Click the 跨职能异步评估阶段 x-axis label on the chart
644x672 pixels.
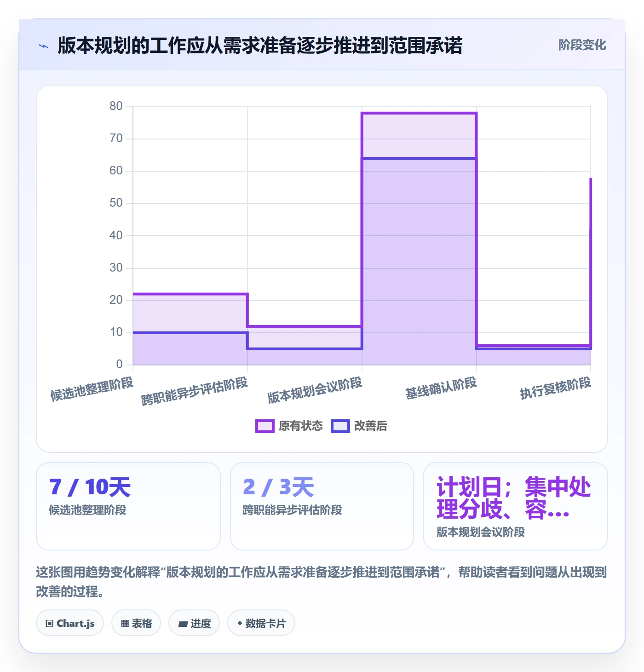click(x=195, y=391)
